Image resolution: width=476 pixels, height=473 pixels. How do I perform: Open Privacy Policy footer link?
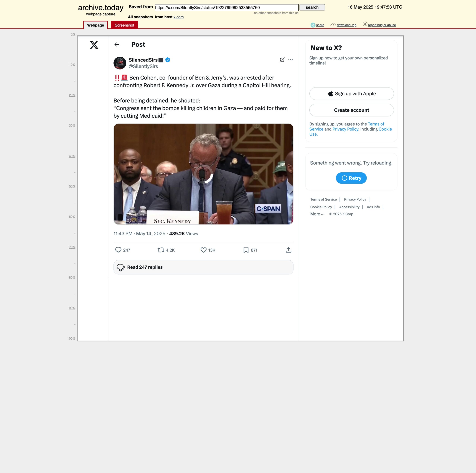click(x=355, y=200)
